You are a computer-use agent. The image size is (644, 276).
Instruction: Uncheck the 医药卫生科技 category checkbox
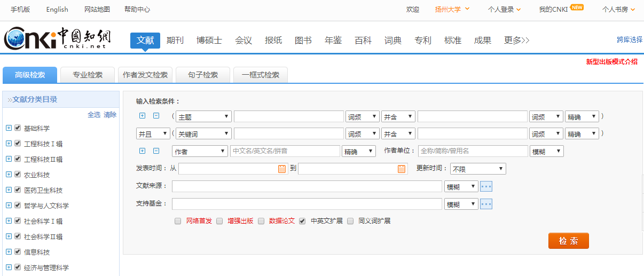point(18,190)
